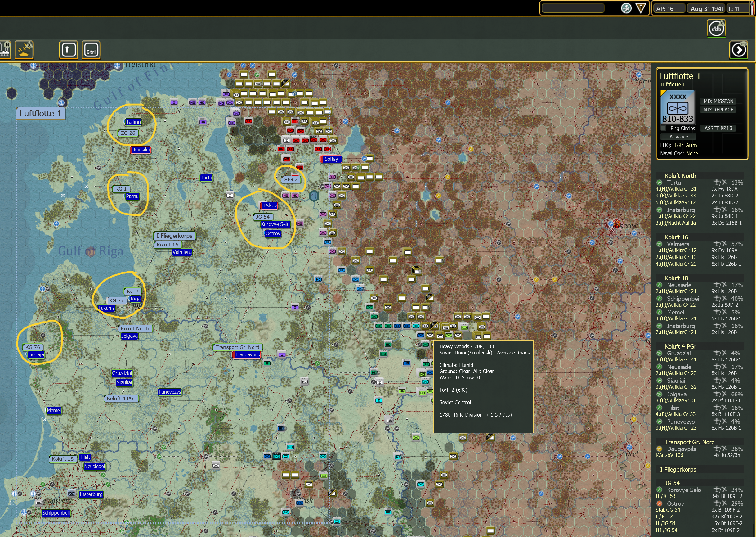756x537 pixels.
Task: Open the 18th Army FHQ link
Action: pos(686,145)
